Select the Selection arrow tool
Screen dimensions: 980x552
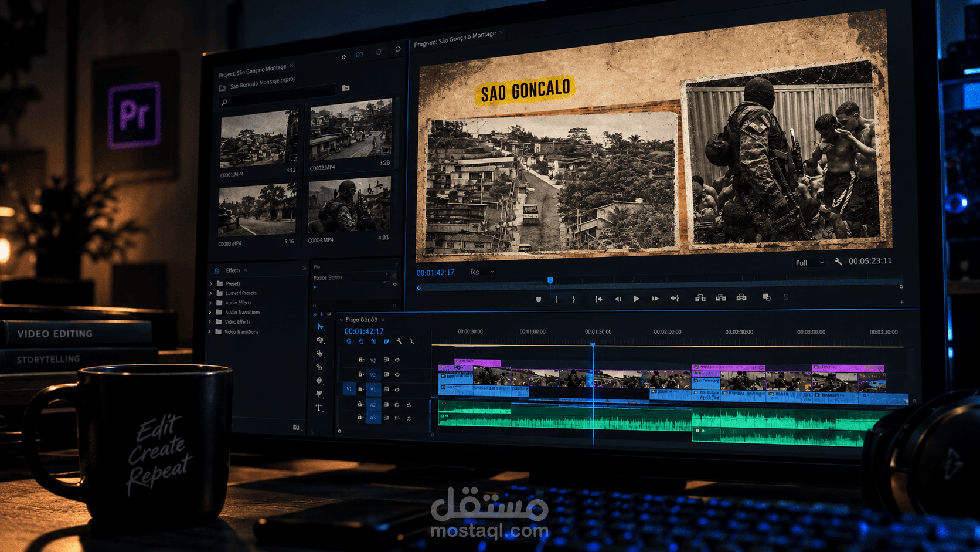click(x=320, y=327)
